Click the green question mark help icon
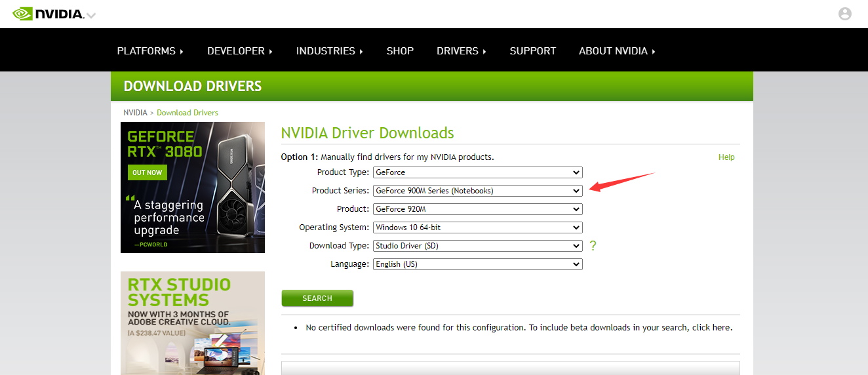This screenshot has width=868, height=375. coord(593,246)
